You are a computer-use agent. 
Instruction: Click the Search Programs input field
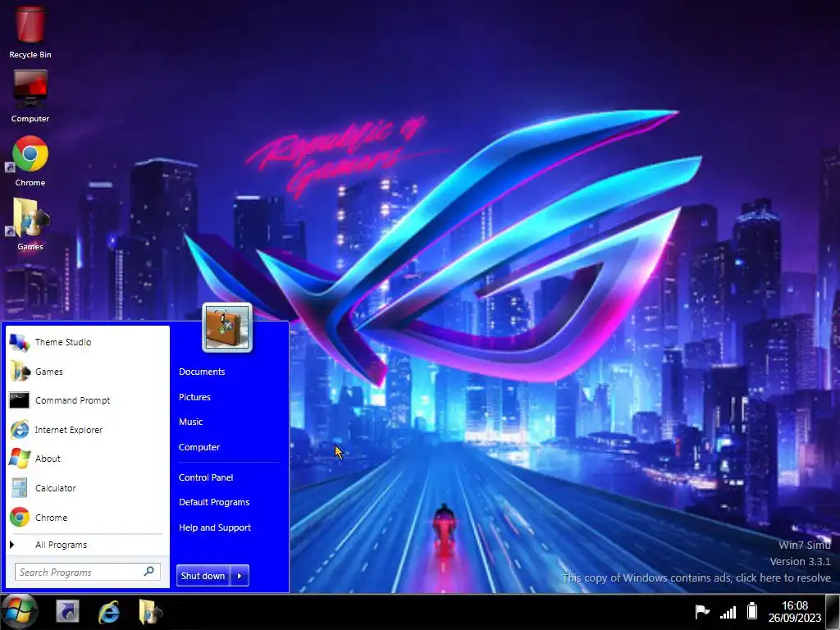(x=87, y=572)
